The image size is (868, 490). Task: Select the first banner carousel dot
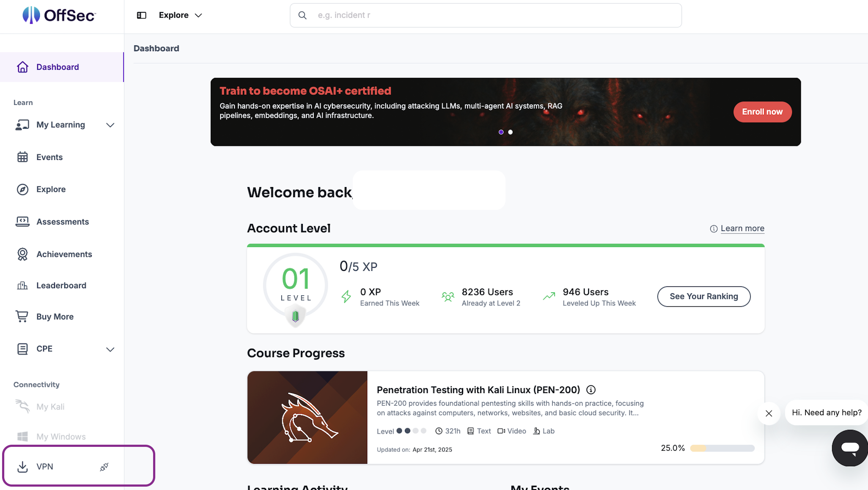501,132
